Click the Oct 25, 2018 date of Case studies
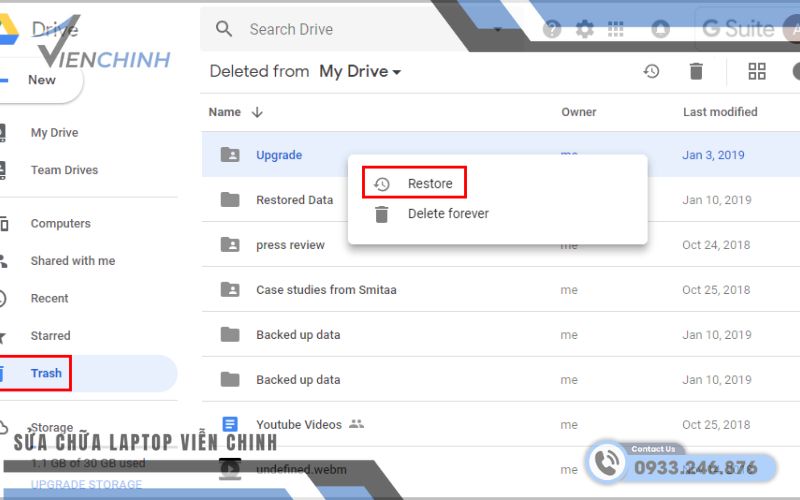800x500 pixels. point(716,290)
